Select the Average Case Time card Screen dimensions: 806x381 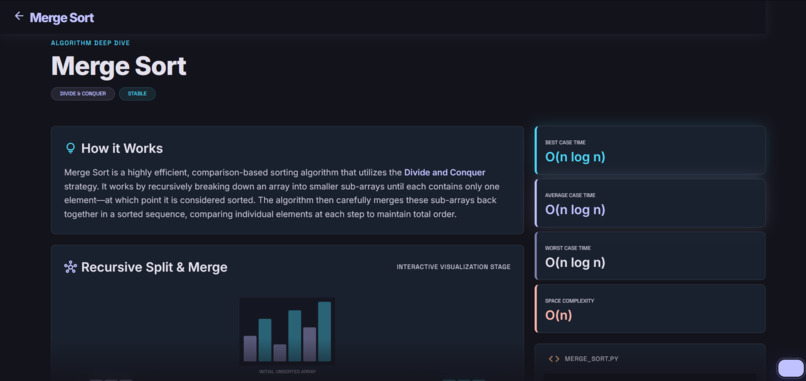tap(650, 203)
